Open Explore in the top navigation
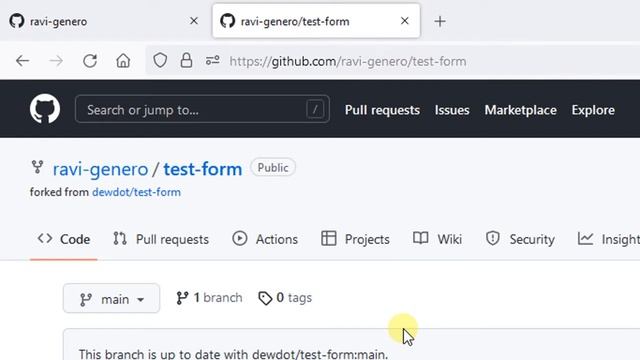The image size is (640, 360). pos(593,110)
